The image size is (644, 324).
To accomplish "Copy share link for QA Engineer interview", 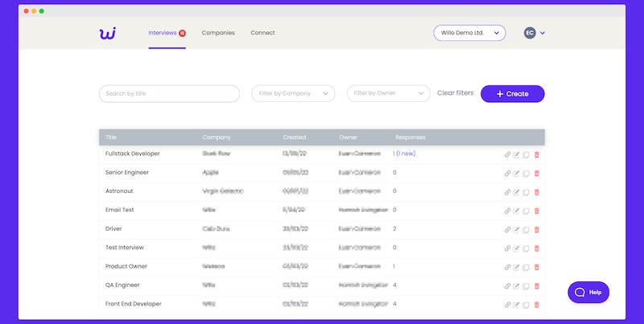I will click(x=507, y=286).
